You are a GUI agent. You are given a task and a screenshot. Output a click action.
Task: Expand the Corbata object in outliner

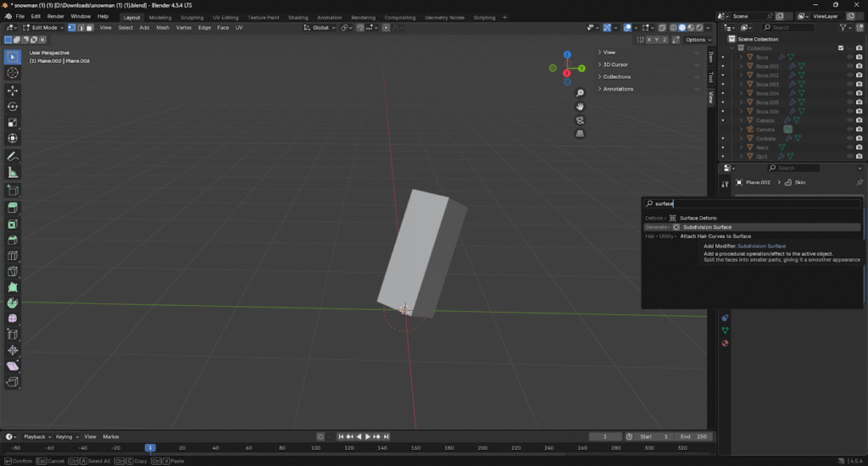tap(741, 138)
